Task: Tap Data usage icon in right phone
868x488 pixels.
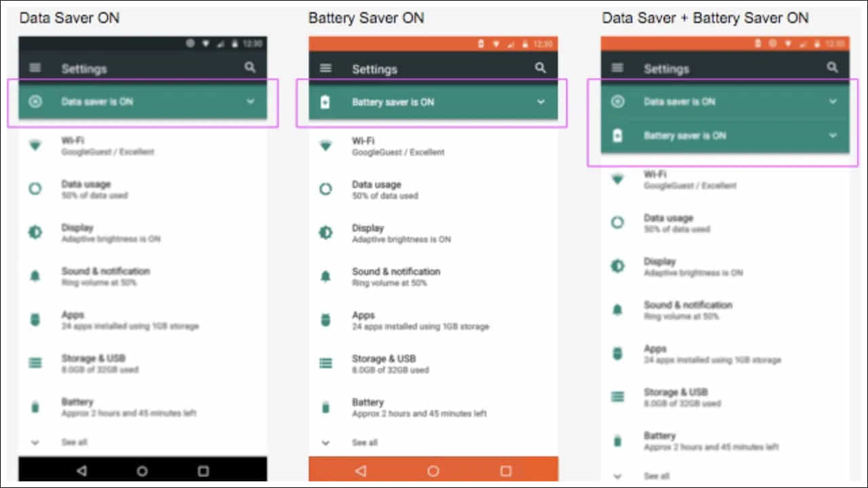Action: (617, 222)
